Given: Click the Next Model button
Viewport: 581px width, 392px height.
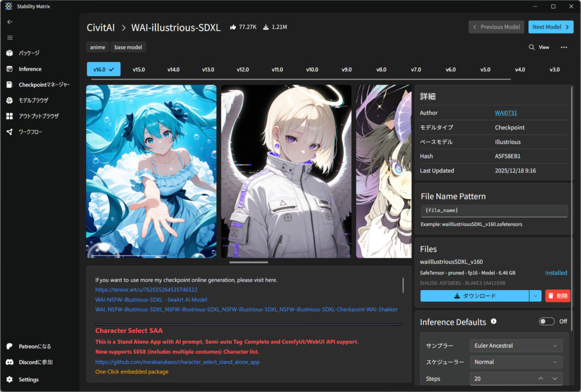Looking at the screenshot, I should (550, 27).
